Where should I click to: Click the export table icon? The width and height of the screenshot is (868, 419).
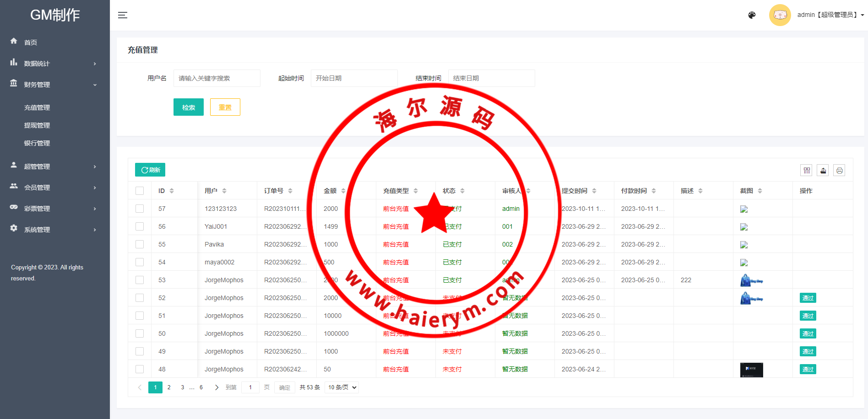(823, 171)
